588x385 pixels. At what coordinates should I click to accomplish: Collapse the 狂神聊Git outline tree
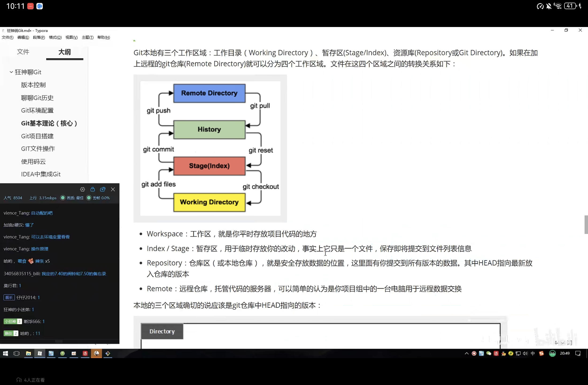[x=11, y=72]
